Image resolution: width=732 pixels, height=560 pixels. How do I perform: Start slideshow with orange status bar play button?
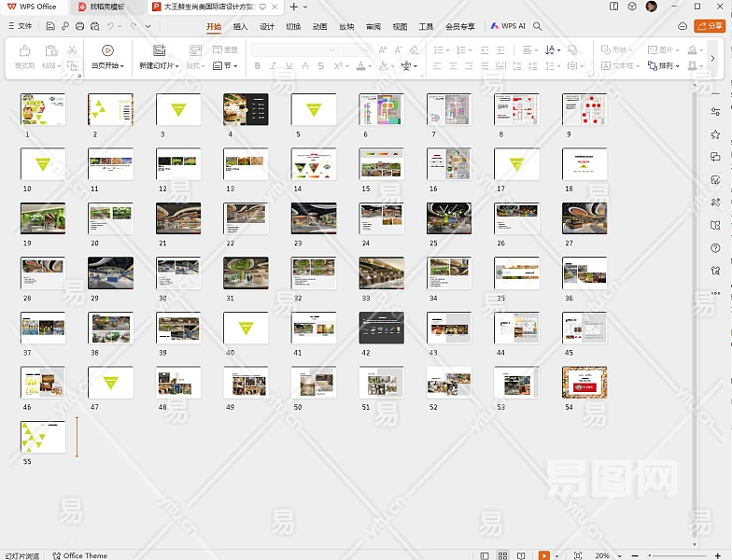544,555
